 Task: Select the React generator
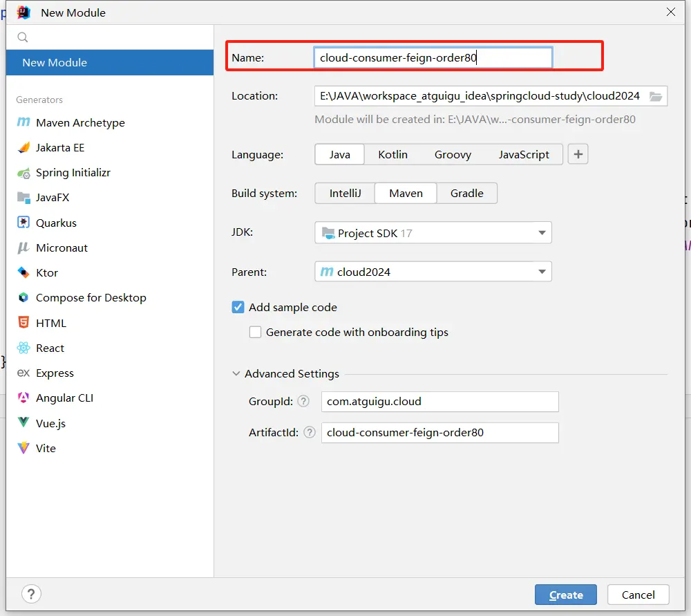50,348
